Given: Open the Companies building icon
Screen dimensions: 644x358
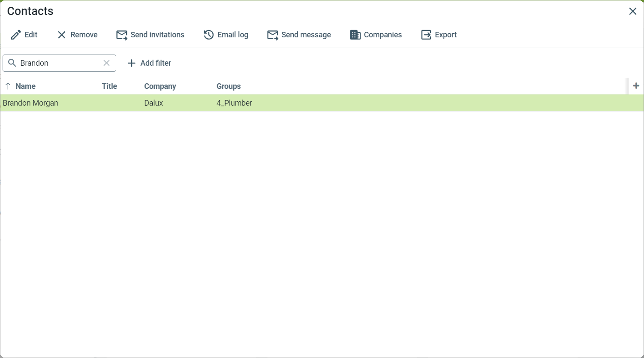Looking at the screenshot, I should tap(355, 35).
